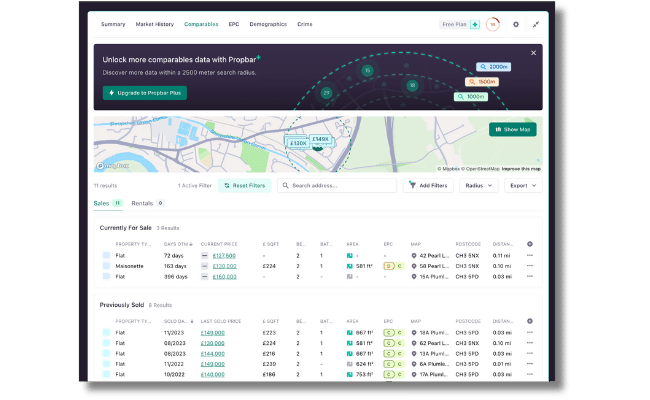Switch to the Market History tab
The image size is (650, 400).
pos(155,24)
